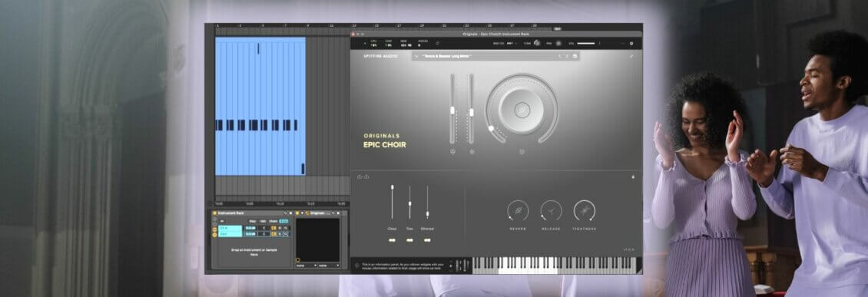Click the icon below the left vertical fader
The image size is (868, 297).
click(x=452, y=151)
